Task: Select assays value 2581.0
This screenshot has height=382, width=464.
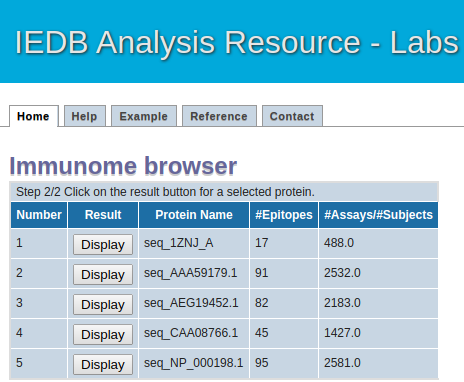Action: click(342, 363)
